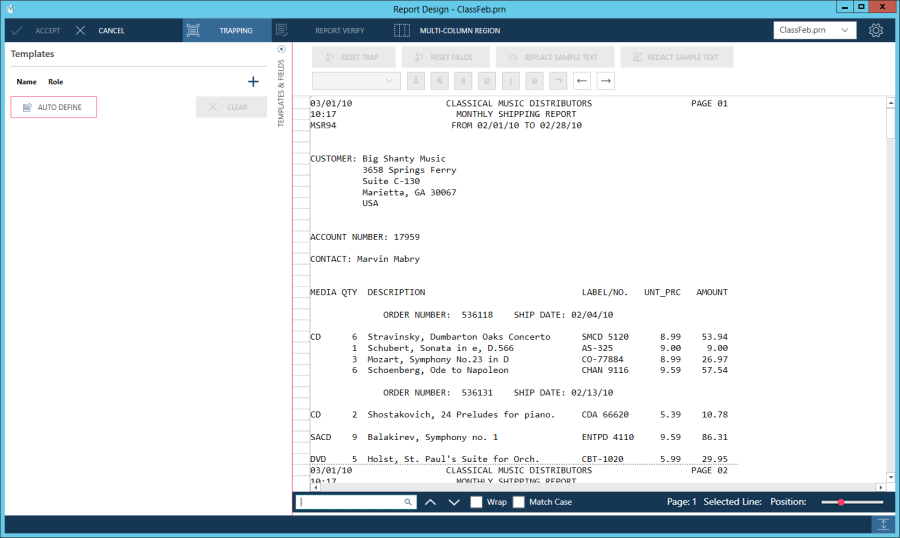Enable the Wrap checkbox

477,502
